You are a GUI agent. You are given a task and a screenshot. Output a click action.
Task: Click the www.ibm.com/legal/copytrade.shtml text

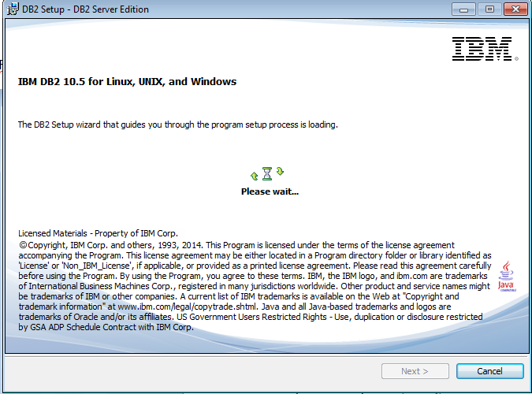coord(187,307)
